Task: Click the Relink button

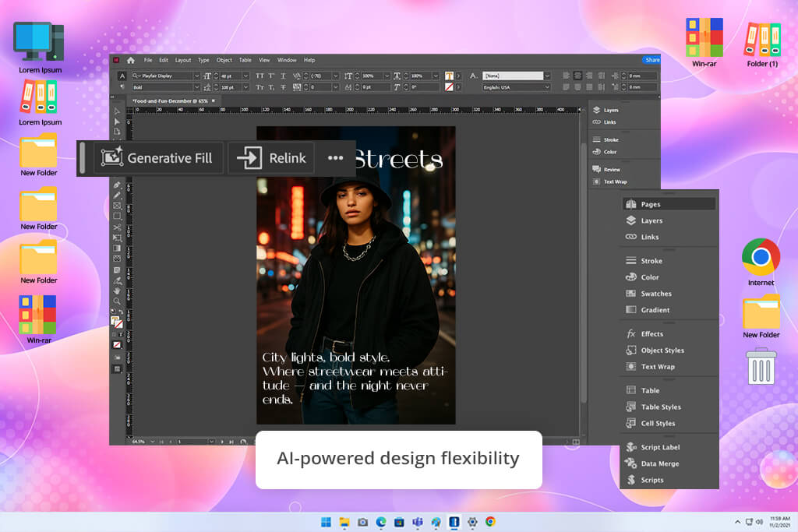Action: coord(271,158)
